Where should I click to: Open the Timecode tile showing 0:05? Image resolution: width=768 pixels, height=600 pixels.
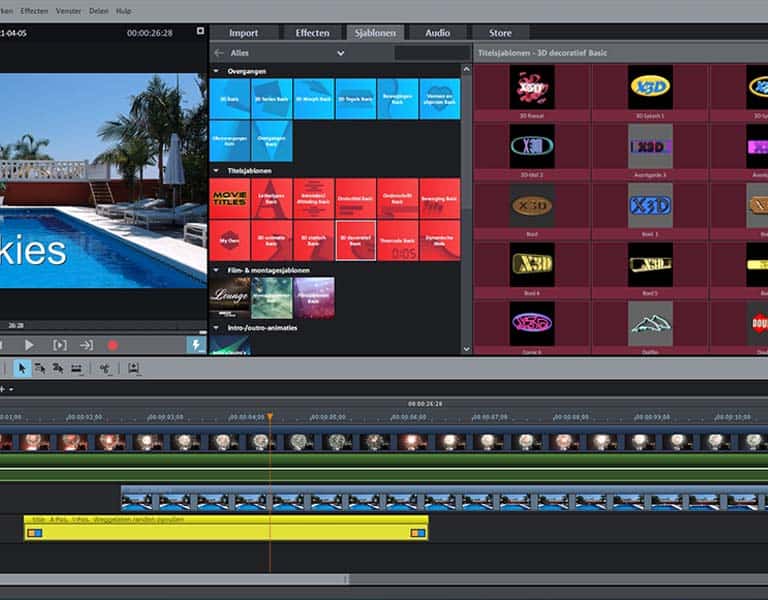click(398, 240)
